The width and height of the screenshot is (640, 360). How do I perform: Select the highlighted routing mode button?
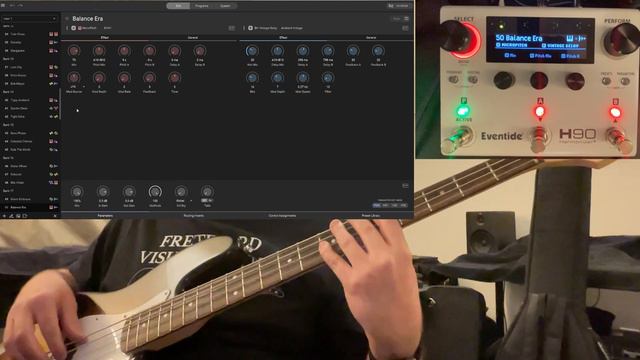pos(376,205)
